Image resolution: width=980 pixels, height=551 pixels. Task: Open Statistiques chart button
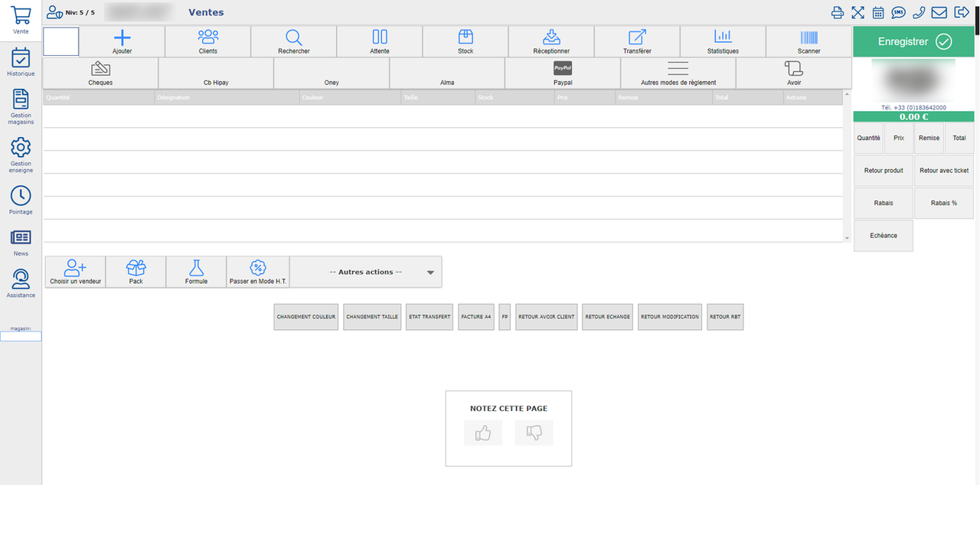723,41
